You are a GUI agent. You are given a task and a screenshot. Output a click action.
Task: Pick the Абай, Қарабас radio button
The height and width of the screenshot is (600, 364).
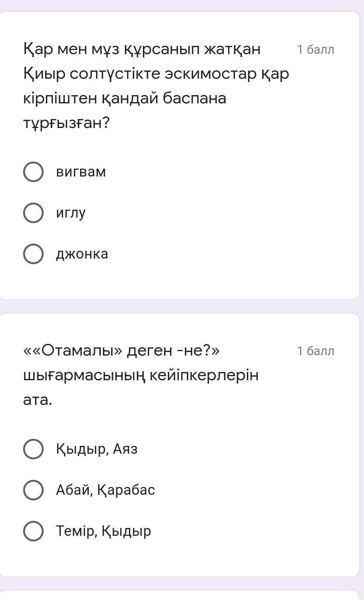[x=33, y=490]
